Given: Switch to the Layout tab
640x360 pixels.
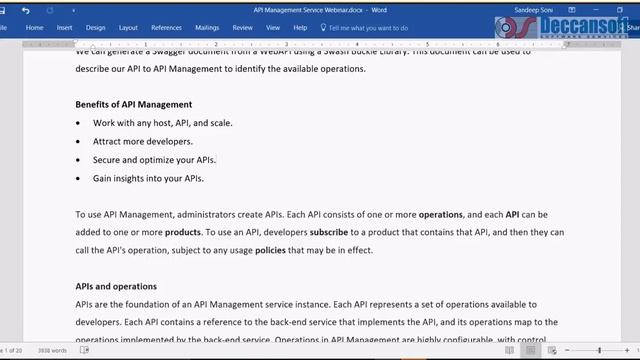Looking at the screenshot, I should 128,28.
